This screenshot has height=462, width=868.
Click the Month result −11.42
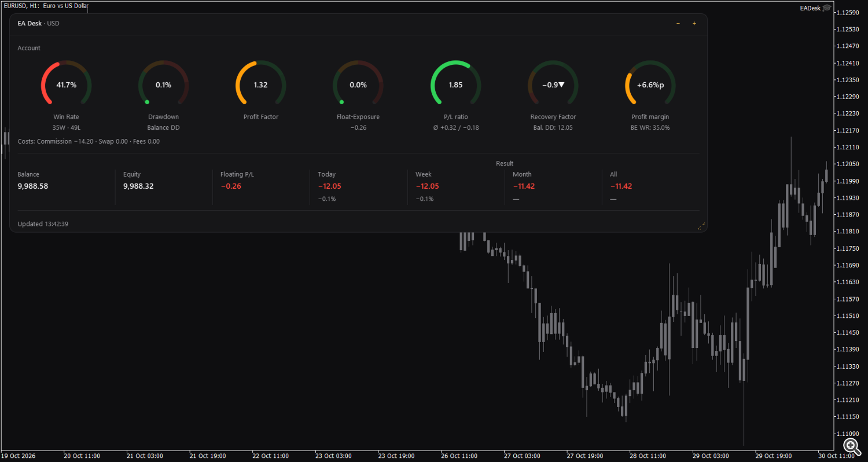click(524, 186)
